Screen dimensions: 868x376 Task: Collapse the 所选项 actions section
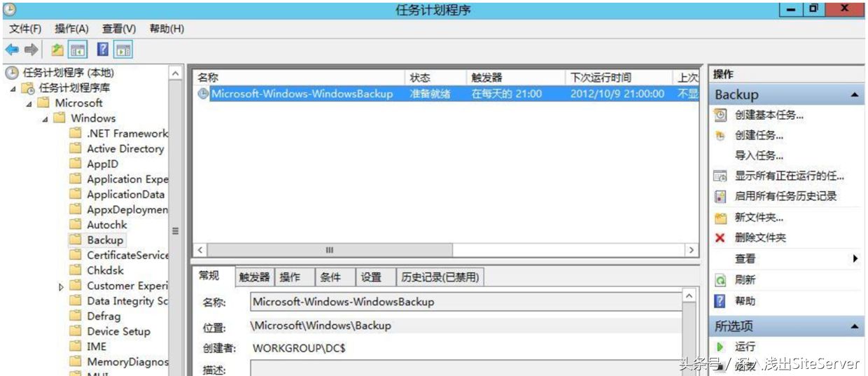pyautogui.click(x=854, y=326)
